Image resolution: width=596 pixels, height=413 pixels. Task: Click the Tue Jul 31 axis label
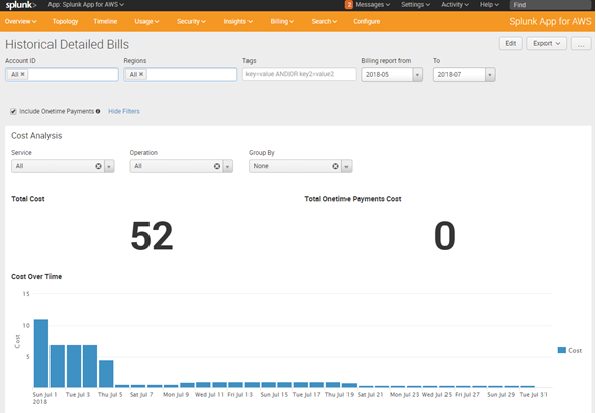(x=534, y=395)
